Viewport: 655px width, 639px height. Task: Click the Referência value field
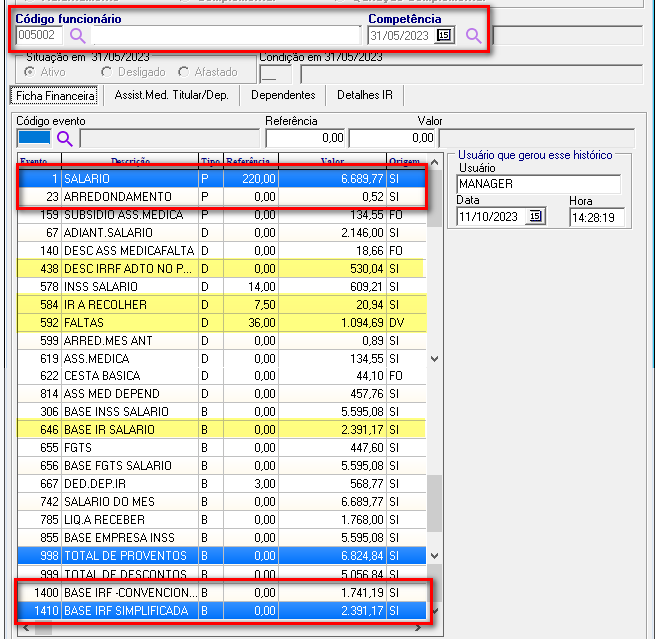(305, 138)
